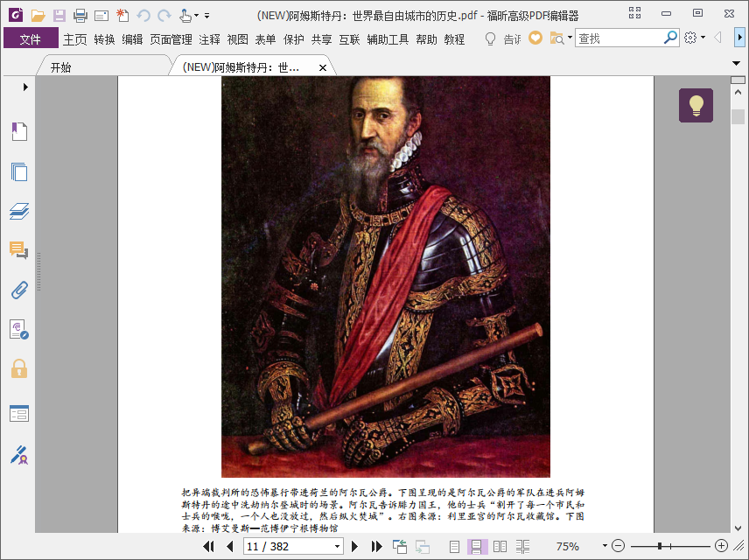Open the page number dropdown arrow
The height and width of the screenshot is (560, 749).
coord(337,546)
